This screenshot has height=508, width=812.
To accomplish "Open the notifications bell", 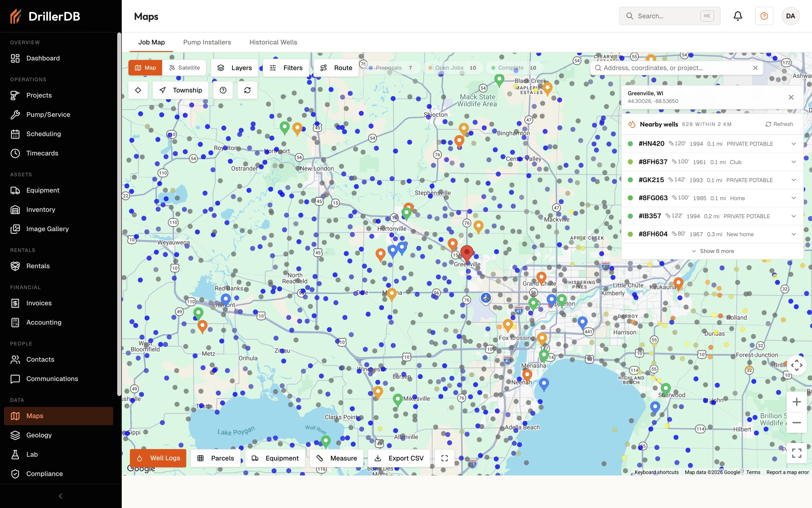I will point(737,16).
